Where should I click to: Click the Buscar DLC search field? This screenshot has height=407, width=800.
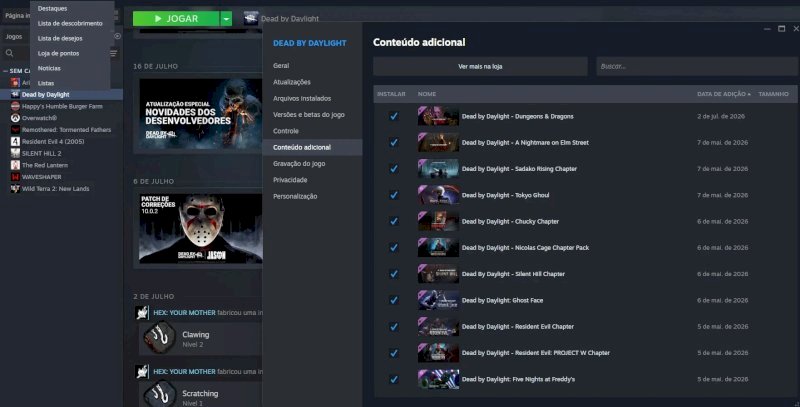697,66
